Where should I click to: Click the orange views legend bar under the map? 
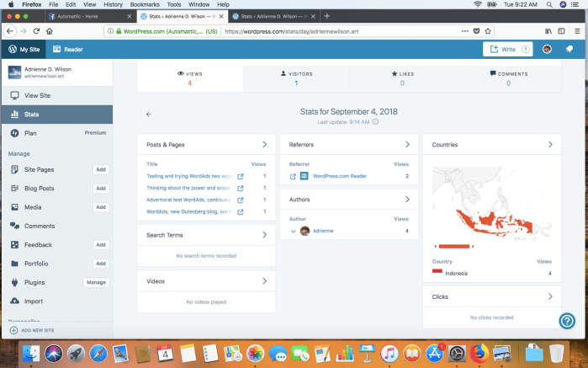(454, 247)
